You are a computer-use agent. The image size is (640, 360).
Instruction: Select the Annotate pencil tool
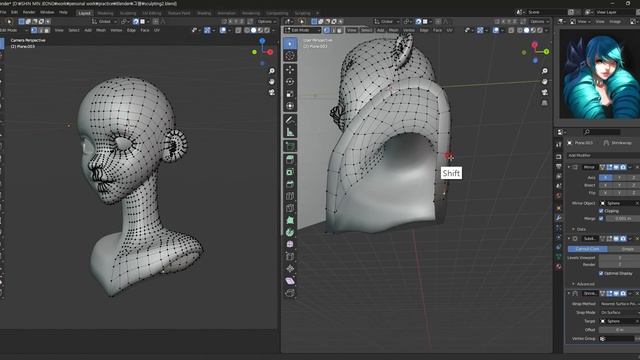pos(290,120)
